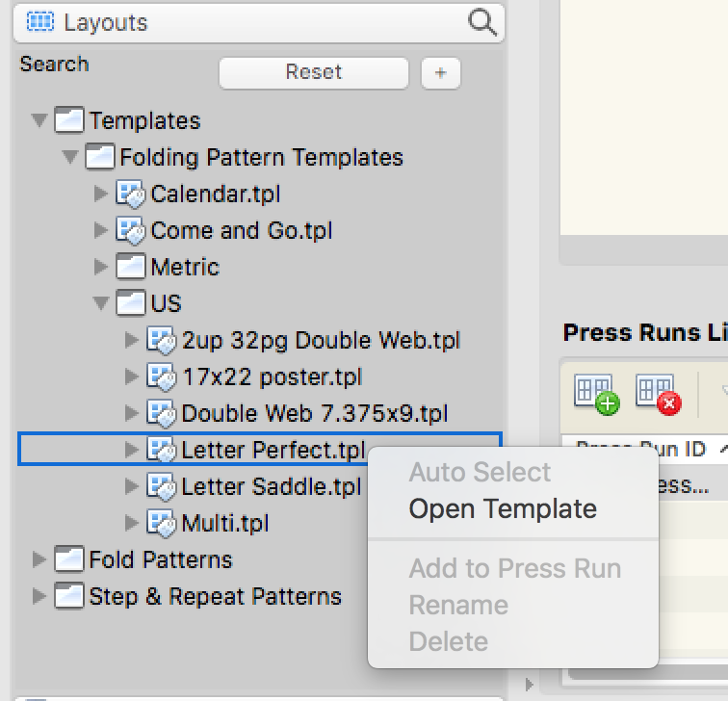The image size is (728, 701).
Task: Select the 2up 32pg Double Web.tpl item
Action: pos(321,341)
